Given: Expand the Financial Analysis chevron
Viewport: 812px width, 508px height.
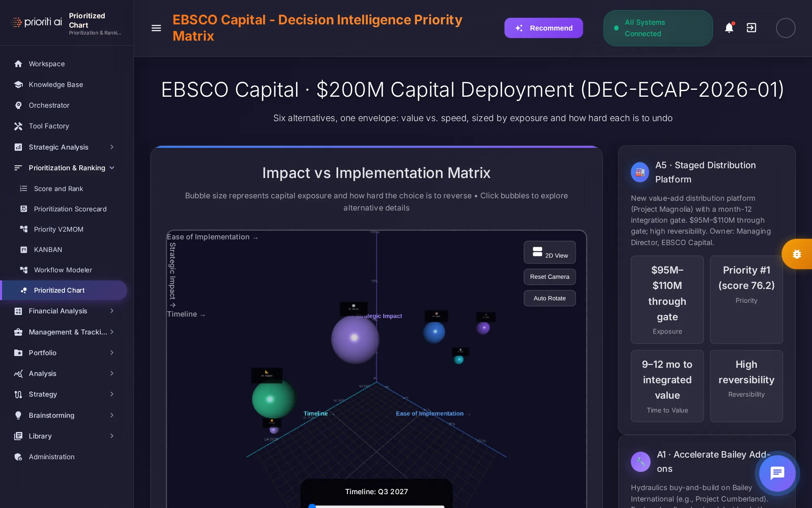Looking at the screenshot, I should [112, 311].
